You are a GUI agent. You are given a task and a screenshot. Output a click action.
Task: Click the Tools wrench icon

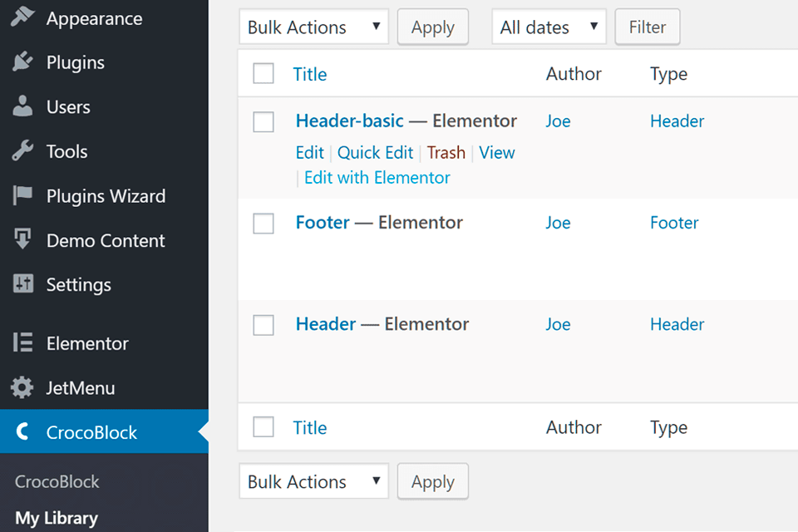click(x=23, y=151)
